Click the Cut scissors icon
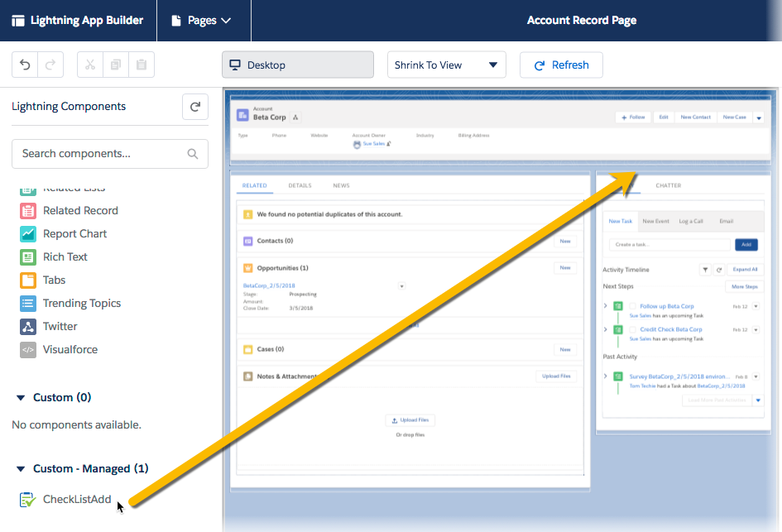The image size is (782, 532). (x=90, y=65)
